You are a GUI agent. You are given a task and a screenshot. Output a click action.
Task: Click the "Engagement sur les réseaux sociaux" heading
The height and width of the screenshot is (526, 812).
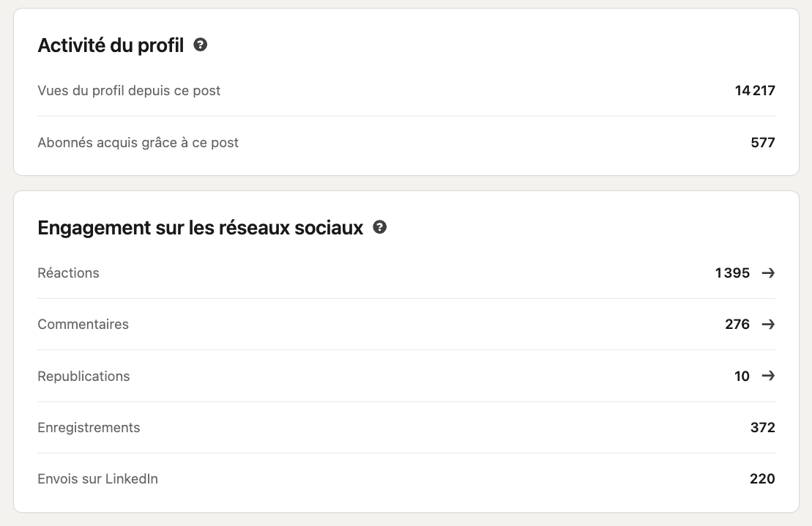[200, 228]
